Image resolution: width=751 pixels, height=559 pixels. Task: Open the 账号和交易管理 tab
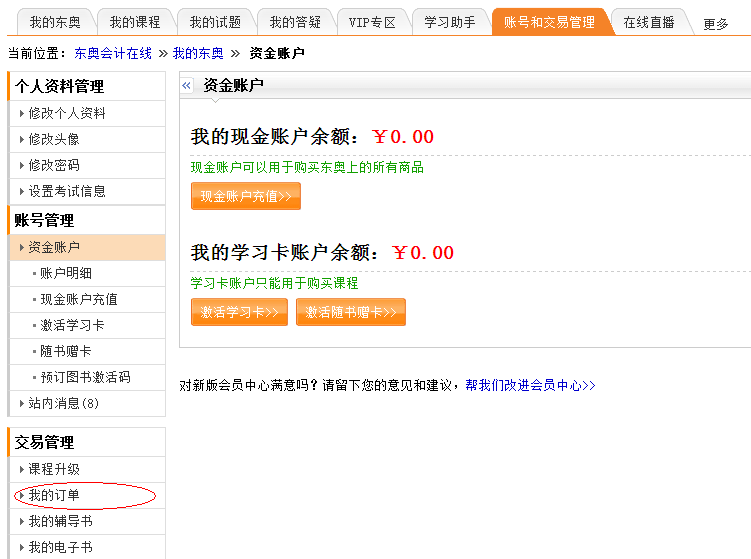pyautogui.click(x=548, y=22)
